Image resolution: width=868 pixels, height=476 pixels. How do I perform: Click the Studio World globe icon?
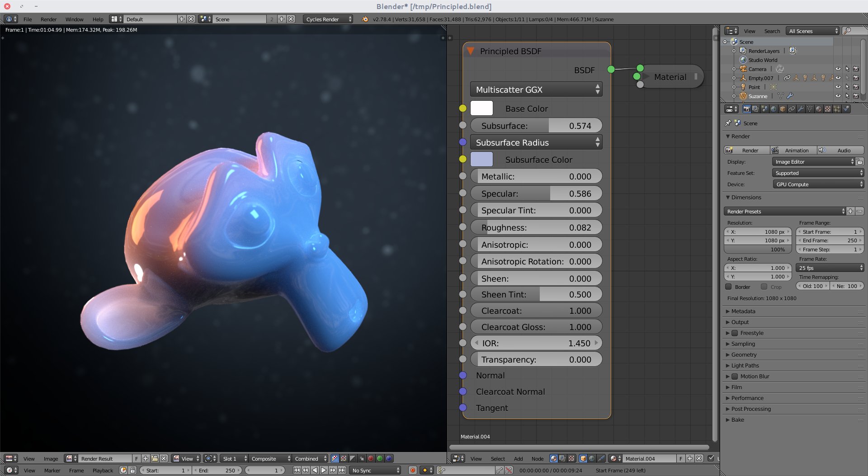[x=743, y=60]
